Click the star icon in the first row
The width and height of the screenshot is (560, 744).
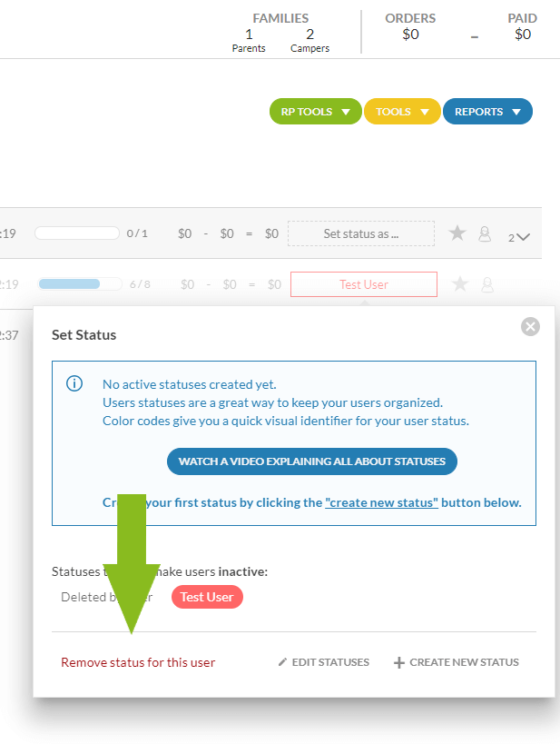click(457, 233)
